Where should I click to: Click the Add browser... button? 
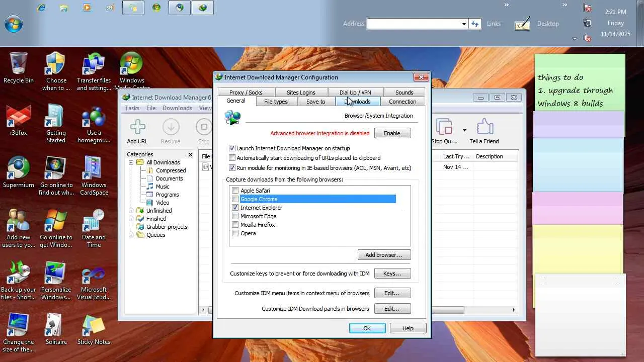coord(384,255)
